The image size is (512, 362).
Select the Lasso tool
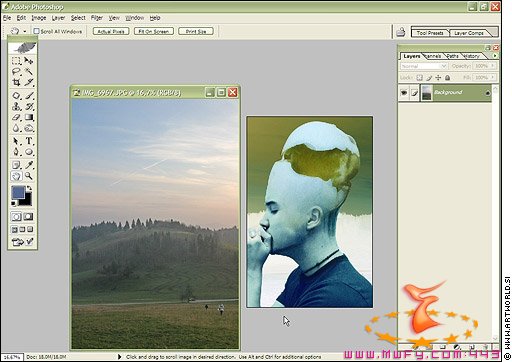tap(16, 72)
